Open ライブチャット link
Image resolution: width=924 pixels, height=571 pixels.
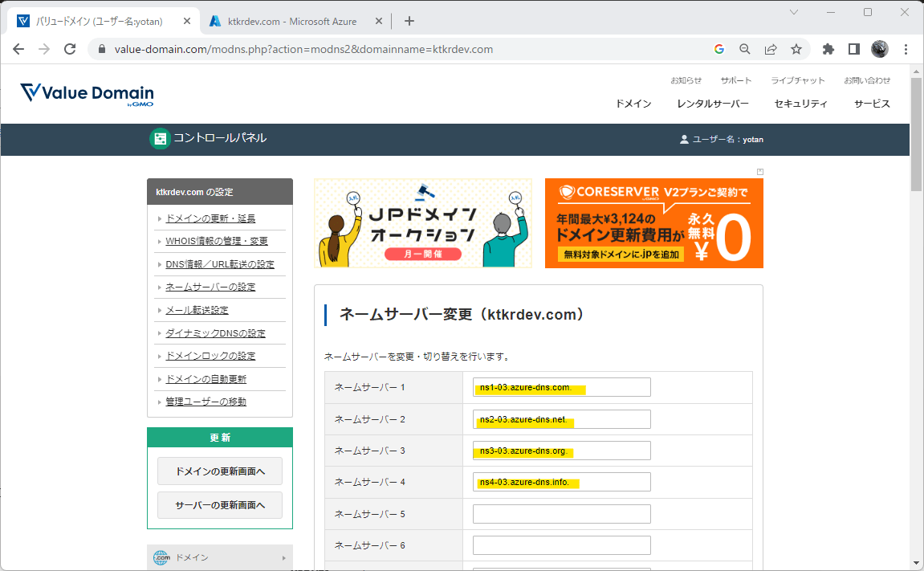(x=798, y=80)
